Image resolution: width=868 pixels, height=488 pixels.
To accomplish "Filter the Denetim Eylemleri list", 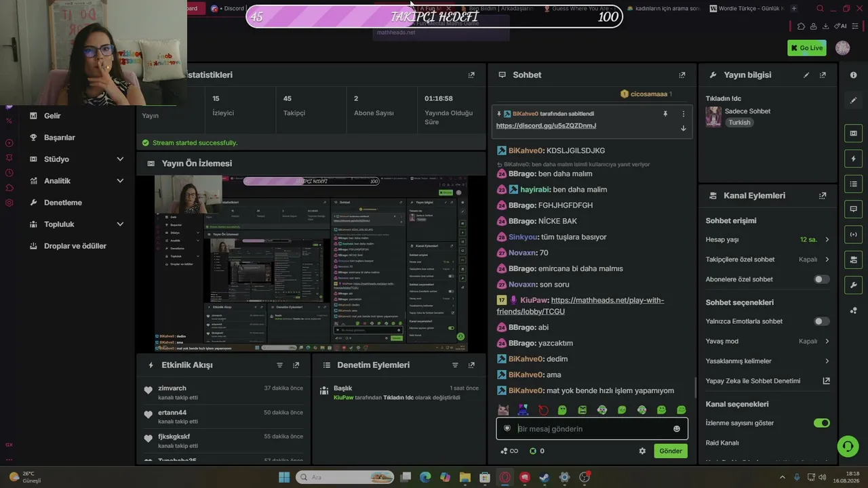I will pyautogui.click(x=455, y=365).
